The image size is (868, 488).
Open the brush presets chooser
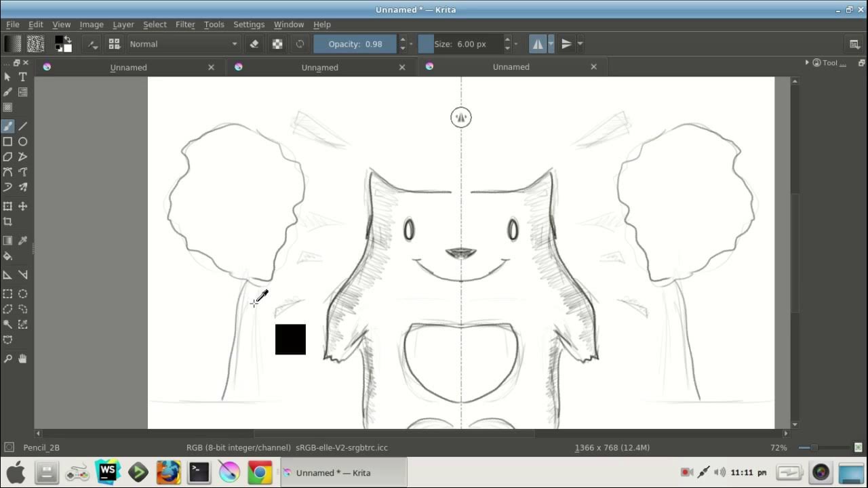click(x=114, y=44)
